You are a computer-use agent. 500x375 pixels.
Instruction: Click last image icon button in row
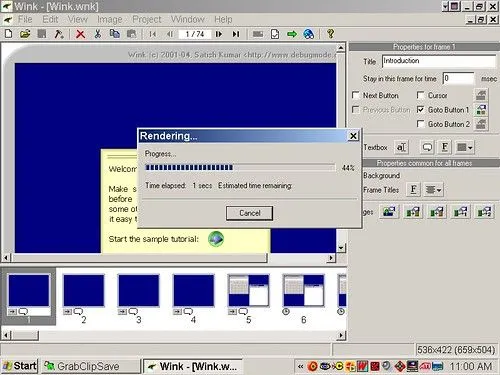tap(484, 212)
